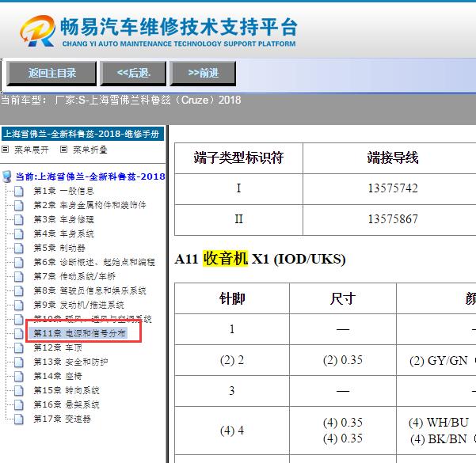Open 第9章 发动机/推进系统
This screenshot has width=476, height=463.
tap(78, 305)
